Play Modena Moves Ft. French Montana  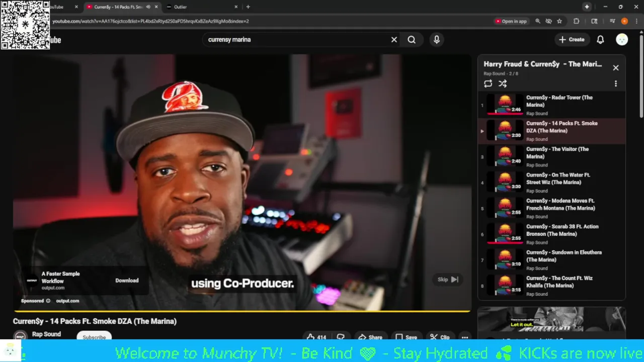click(551, 209)
